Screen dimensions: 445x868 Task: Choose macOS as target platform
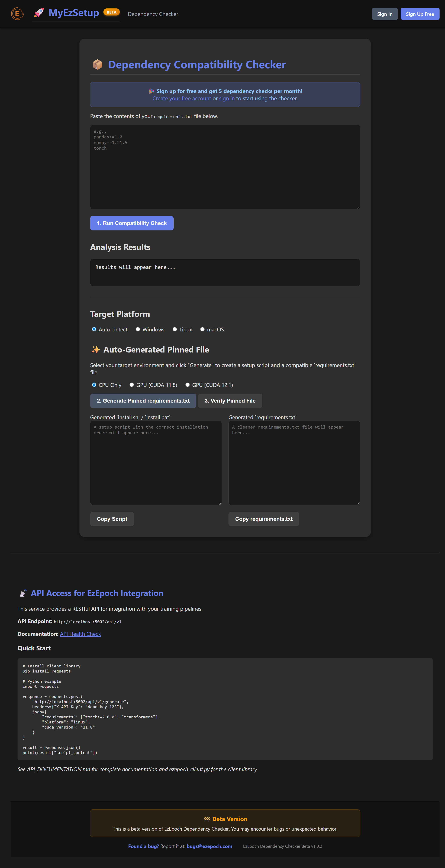202,329
